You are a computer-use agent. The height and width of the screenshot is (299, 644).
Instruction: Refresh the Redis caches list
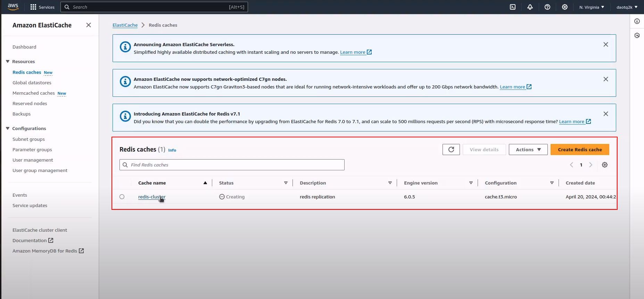[451, 149]
